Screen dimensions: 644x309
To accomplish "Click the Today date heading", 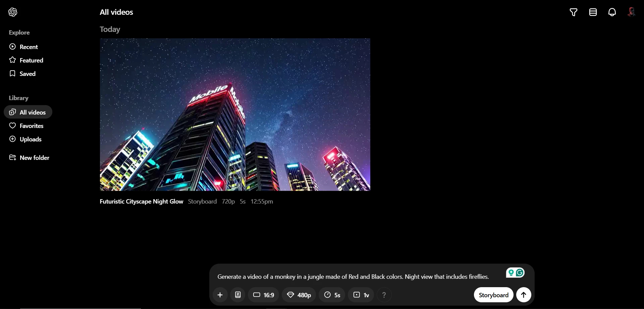I will click(110, 30).
